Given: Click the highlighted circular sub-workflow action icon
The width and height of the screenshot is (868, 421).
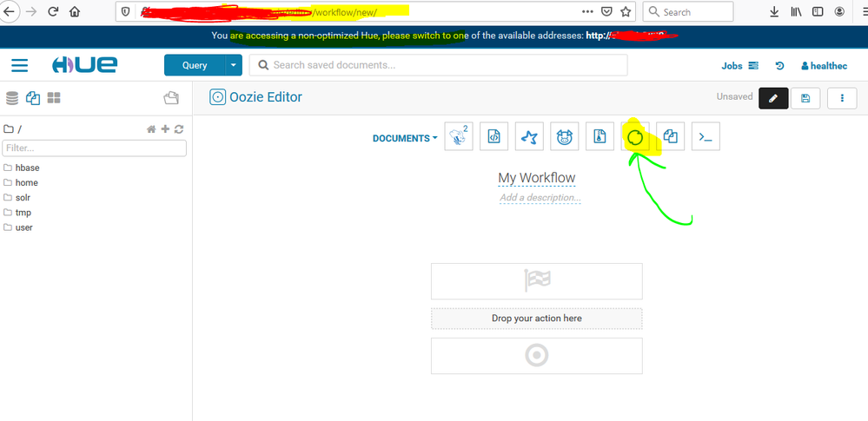Looking at the screenshot, I should (635, 136).
